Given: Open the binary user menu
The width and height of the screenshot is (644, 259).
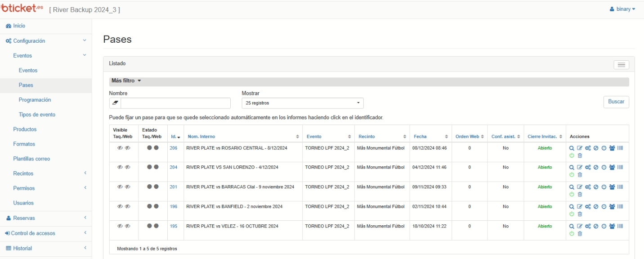Looking at the screenshot, I should click(623, 9).
